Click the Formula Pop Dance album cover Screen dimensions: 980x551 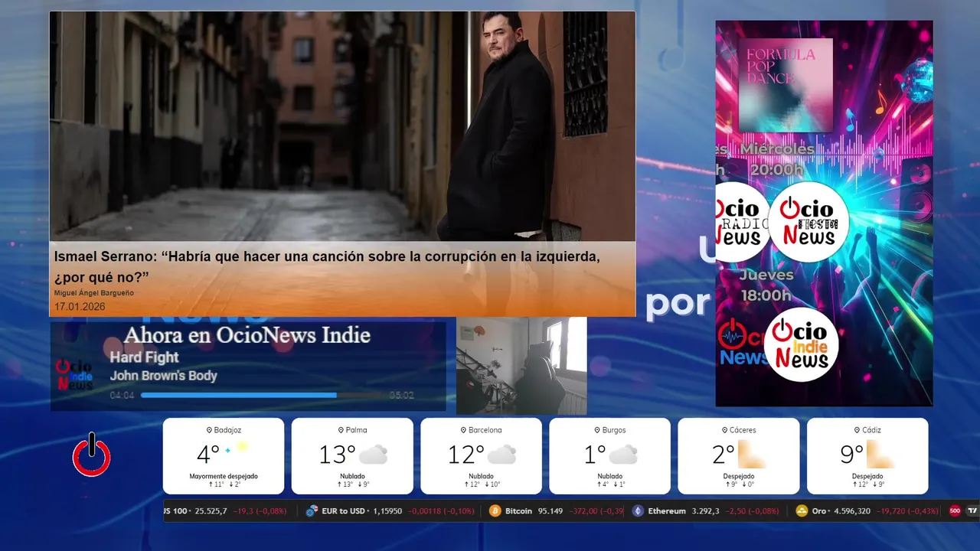[x=786, y=85]
